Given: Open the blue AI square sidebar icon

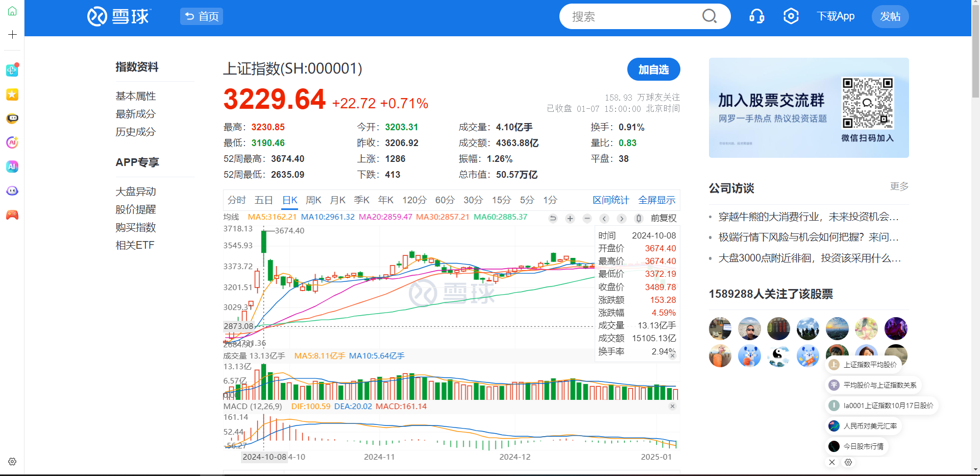Looking at the screenshot, I should 12,166.
